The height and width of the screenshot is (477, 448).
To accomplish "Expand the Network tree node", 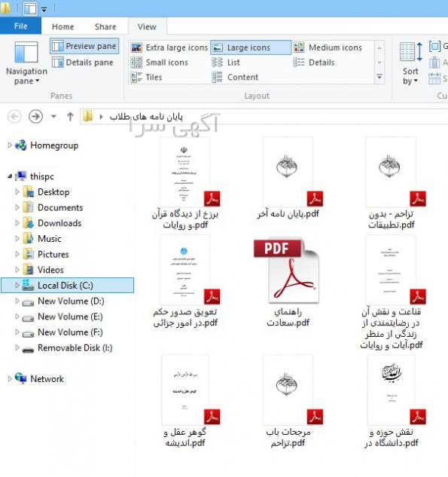I will click(10, 379).
